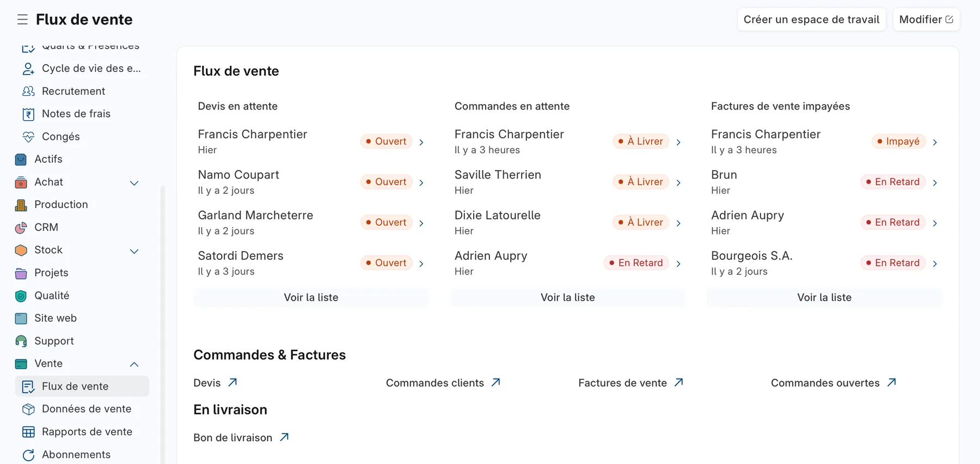Open Namo Coupart quote row chevron

pos(421,182)
